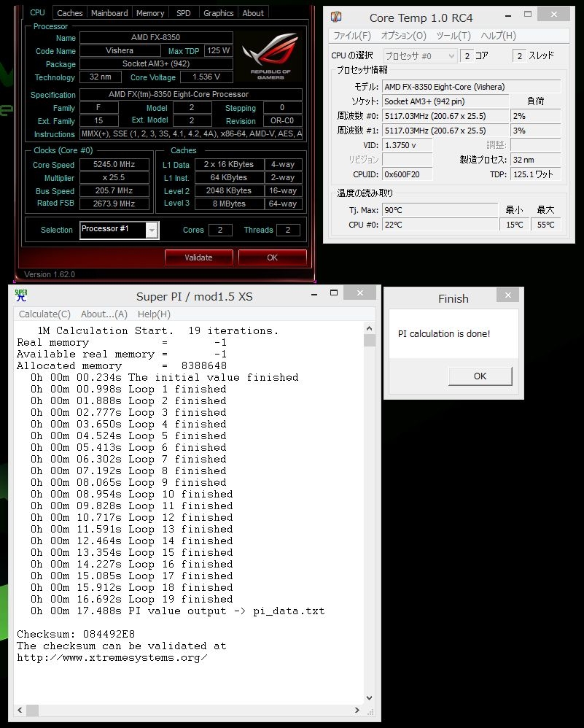Open the オプション(O) menu in Core Temp

[x=403, y=36]
